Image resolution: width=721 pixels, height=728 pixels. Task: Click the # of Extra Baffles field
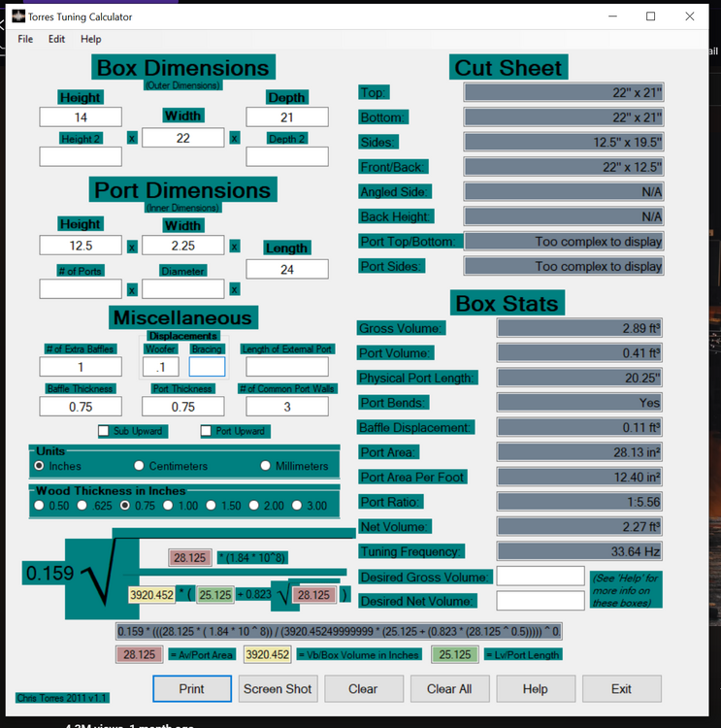coord(81,367)
